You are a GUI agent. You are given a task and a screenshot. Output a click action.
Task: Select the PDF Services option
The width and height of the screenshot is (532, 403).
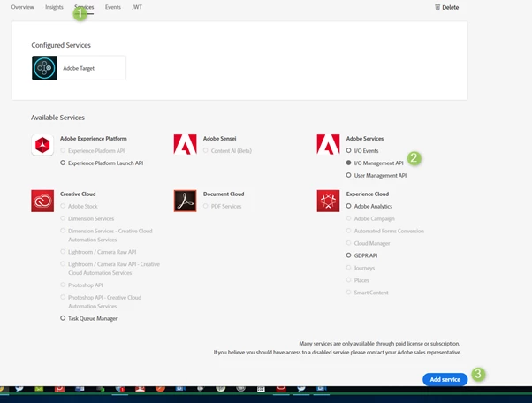click(222, 206)
